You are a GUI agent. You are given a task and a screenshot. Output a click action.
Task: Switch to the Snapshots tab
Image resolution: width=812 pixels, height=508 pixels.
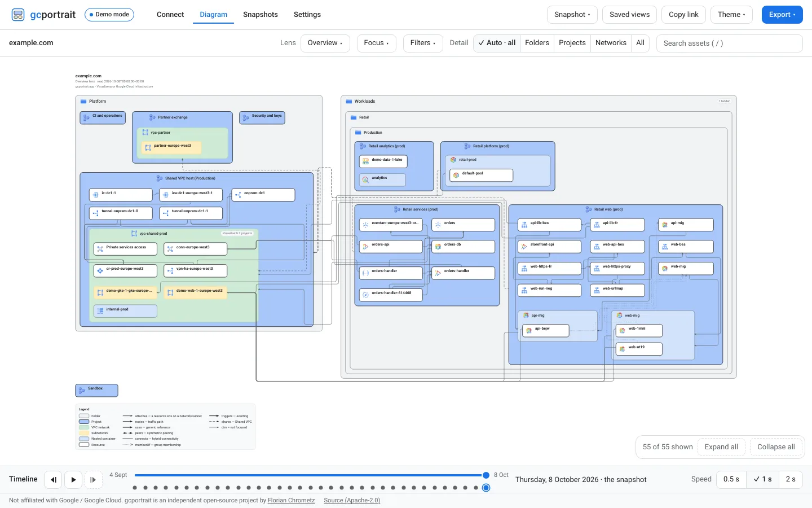click(261, 15)
